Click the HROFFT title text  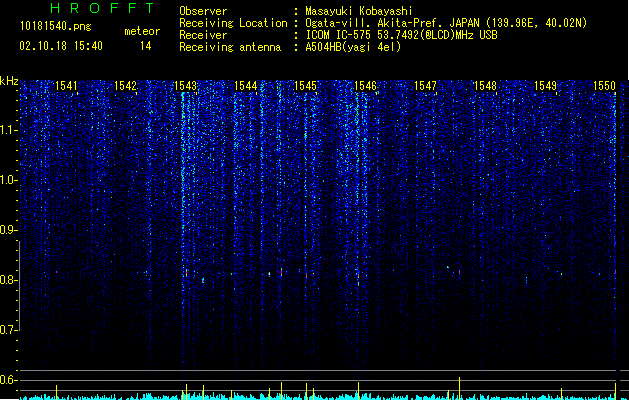coord(102,8)
